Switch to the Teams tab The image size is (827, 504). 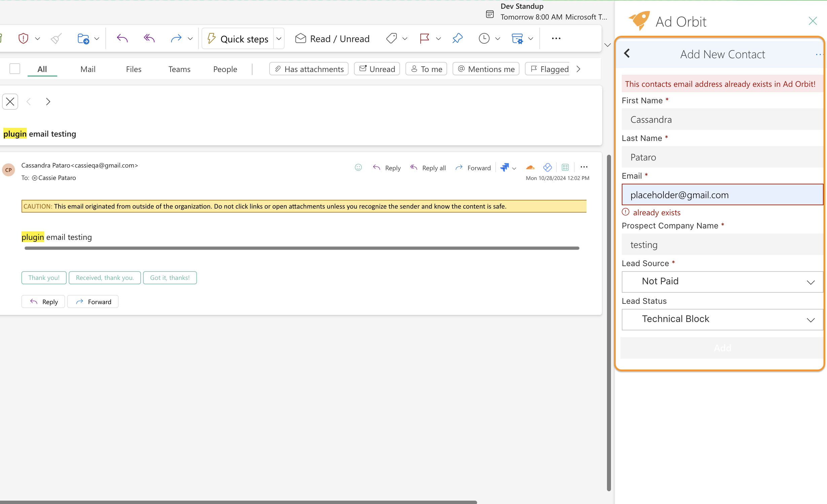click(179, 69)
